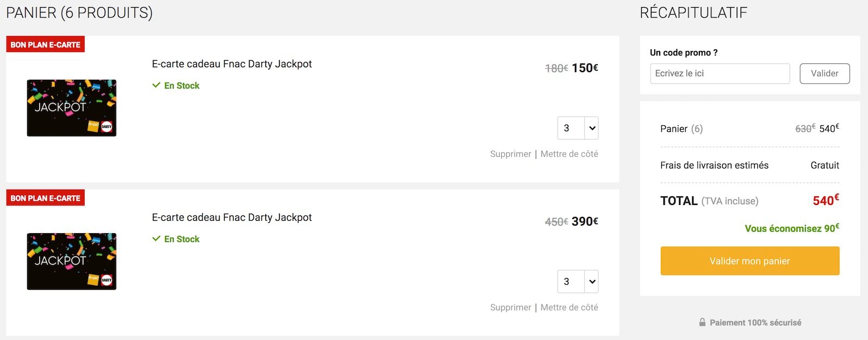Open the quantity dropdown for the first Jackpot e-carte
Screen dimensions: 868x340
point(578,128)
